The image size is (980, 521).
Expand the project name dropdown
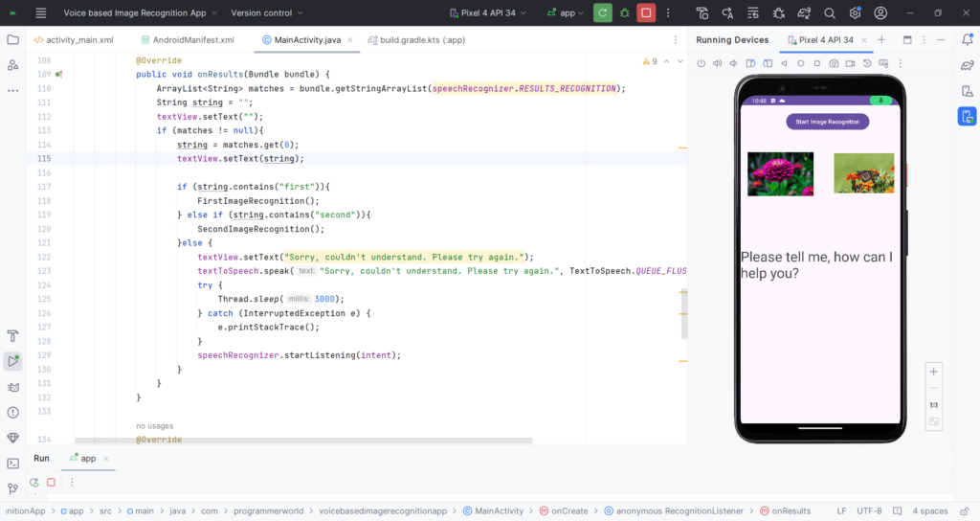[x=140, y=12]
